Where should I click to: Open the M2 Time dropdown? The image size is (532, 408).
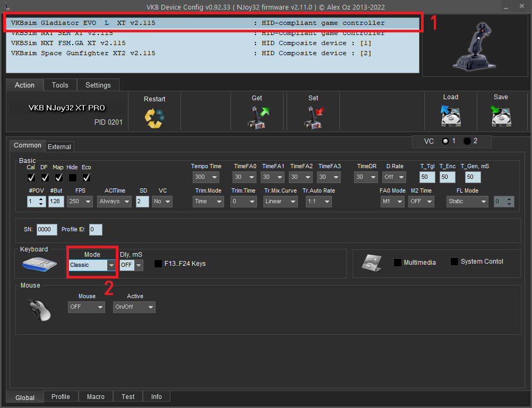coord(421,202)
